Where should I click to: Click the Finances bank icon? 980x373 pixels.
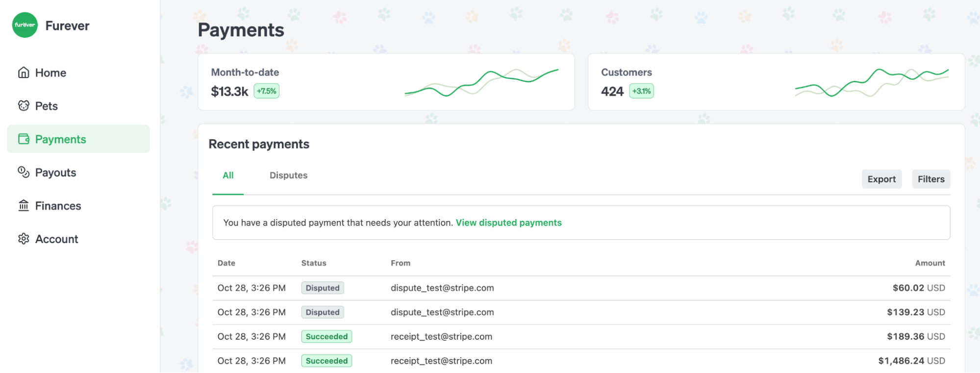pos(24,205)
